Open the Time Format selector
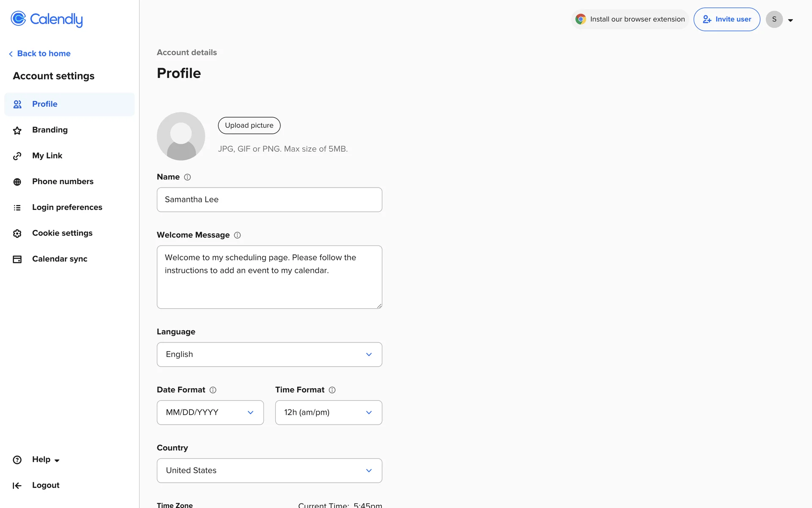The image size is (812, 508). pyautogui.click(x=329, y=413)
